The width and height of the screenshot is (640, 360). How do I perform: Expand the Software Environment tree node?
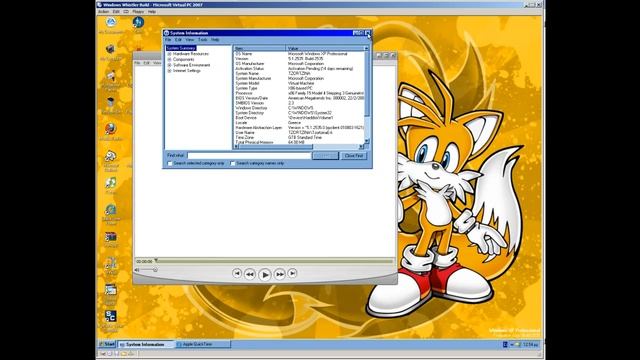coord(169,65)
